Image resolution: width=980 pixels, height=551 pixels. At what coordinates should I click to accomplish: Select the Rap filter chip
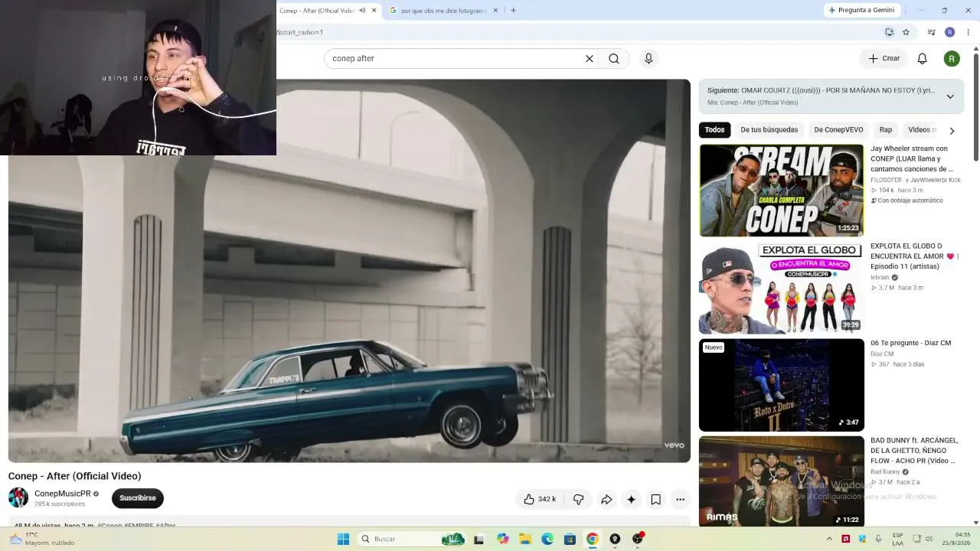click(x=886, y=130)
